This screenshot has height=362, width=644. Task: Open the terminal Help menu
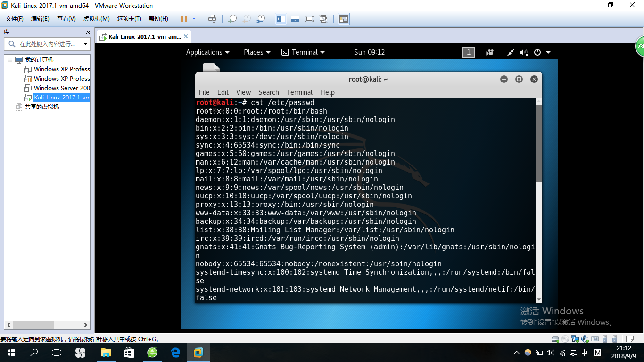tap(327, 92)
